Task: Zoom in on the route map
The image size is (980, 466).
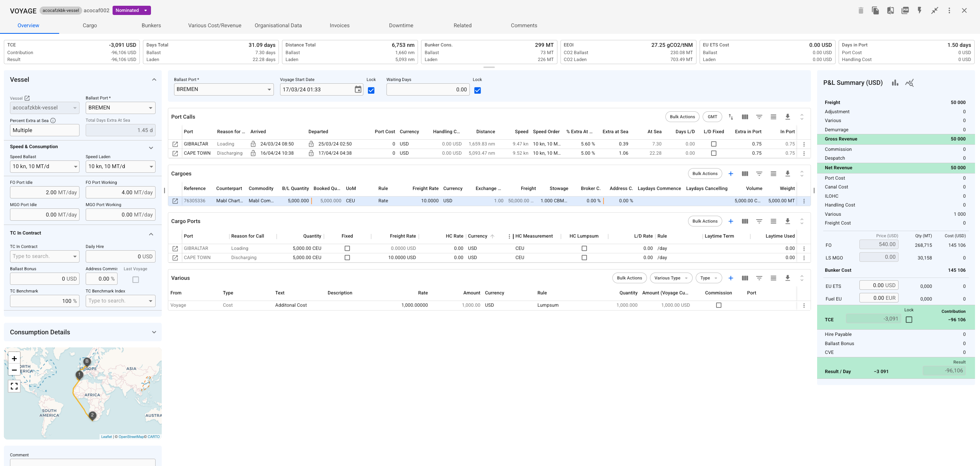Action: [14, 359]
